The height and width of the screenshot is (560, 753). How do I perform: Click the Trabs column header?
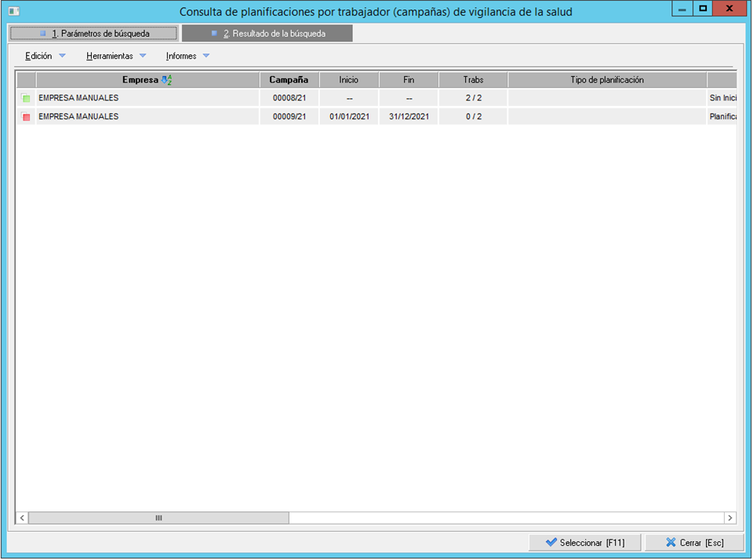[473, 80]
